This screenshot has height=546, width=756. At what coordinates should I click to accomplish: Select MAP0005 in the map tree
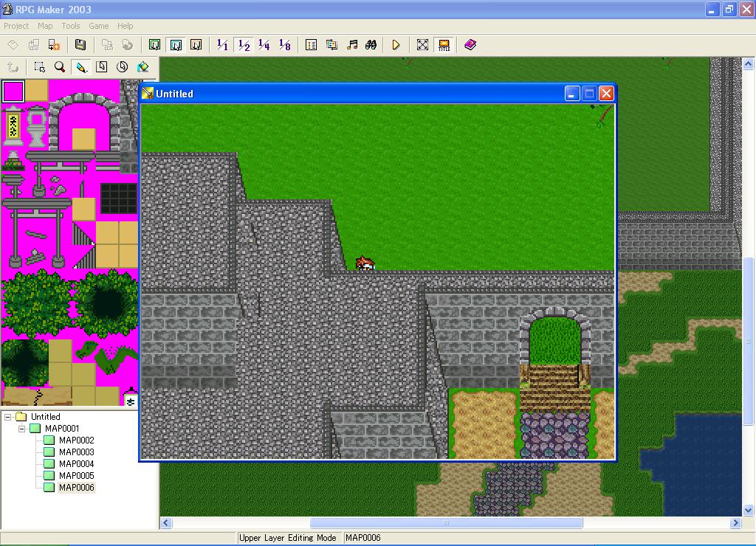point(76,476)
